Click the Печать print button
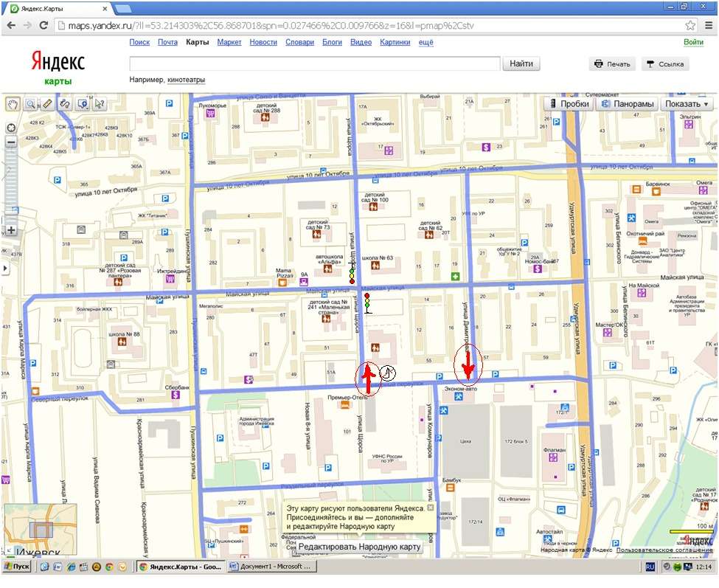The height and width of the screenshot is (588, 719). click(612, 64)
